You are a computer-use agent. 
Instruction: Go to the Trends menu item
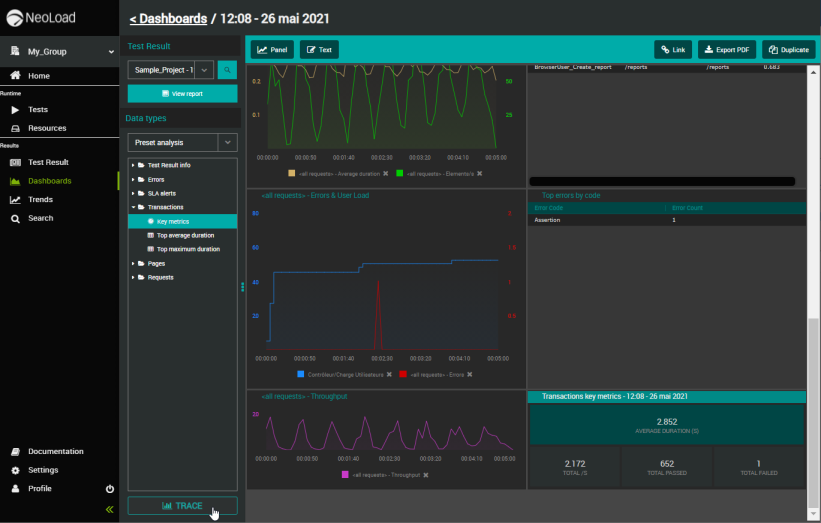[40, 200]
